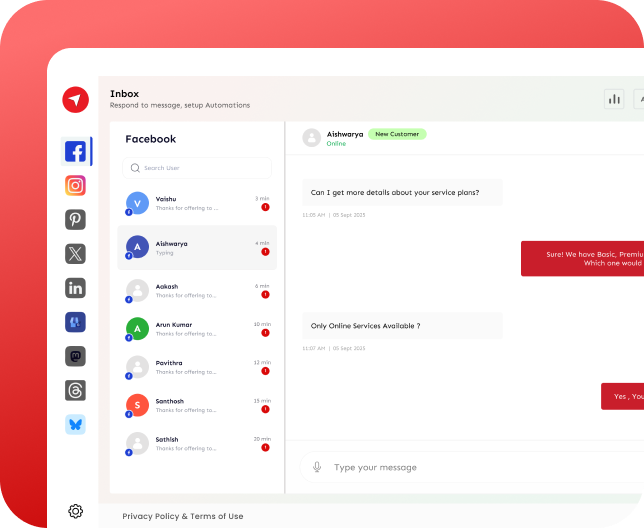Select the Pinterest icon in sidebar

[x=75, y=220]
